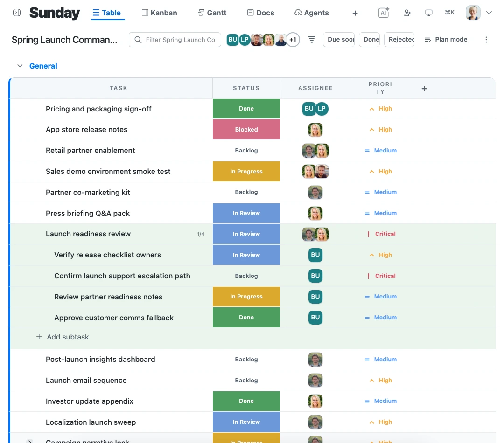This screenshot has height=443, width=504.
Task: Add a new column with plus icon
Action: [x=424, y=88]
